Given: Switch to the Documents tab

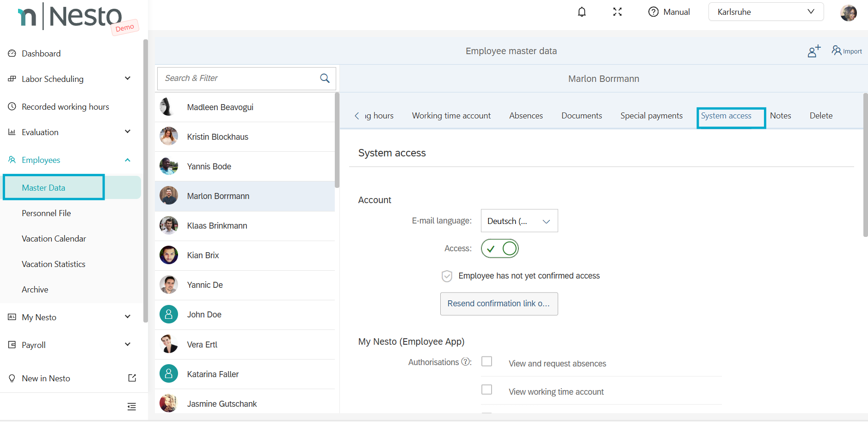Looking at the screenshot, I should tap(581, 116).
